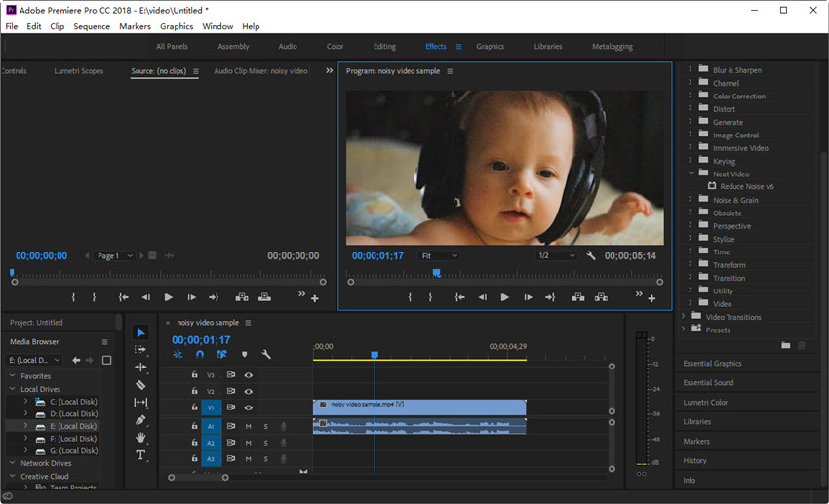Play the Program monitor video
Image resolution: width=829 pixels, height=504 pixels.
pyautogui.click(x=505, y=297)
